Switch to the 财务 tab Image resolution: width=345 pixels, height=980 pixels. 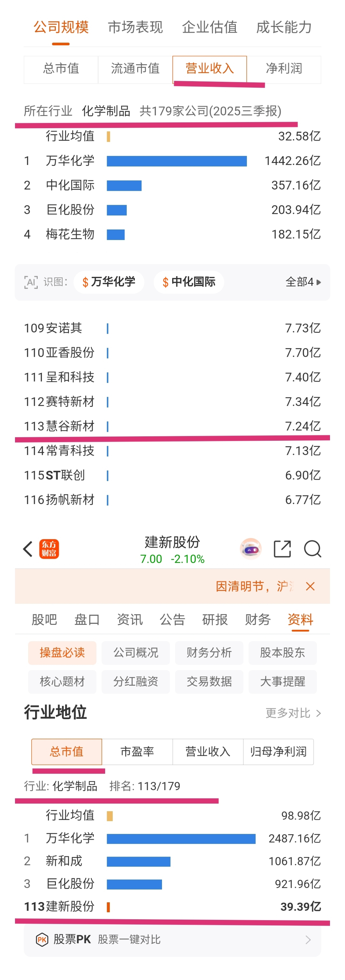pos(257,619)
